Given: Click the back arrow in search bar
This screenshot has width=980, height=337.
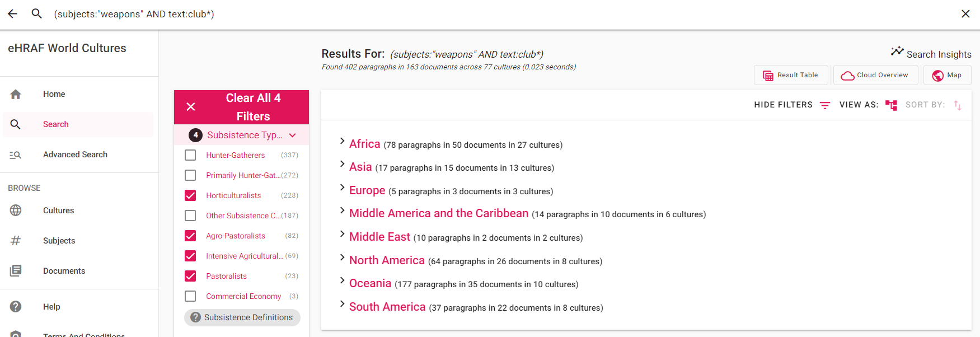Looking at the screenshot, I should point(12,14).
